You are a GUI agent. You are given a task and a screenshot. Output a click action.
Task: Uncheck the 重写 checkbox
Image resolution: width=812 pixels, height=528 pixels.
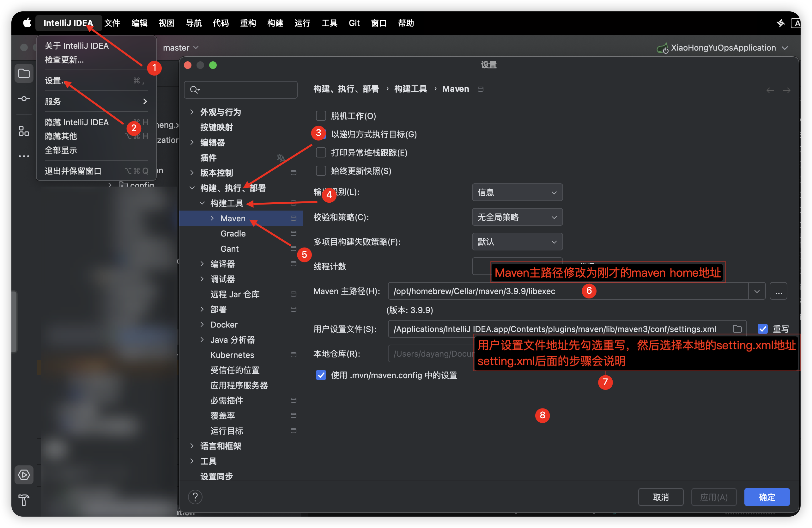coord(763,329)
